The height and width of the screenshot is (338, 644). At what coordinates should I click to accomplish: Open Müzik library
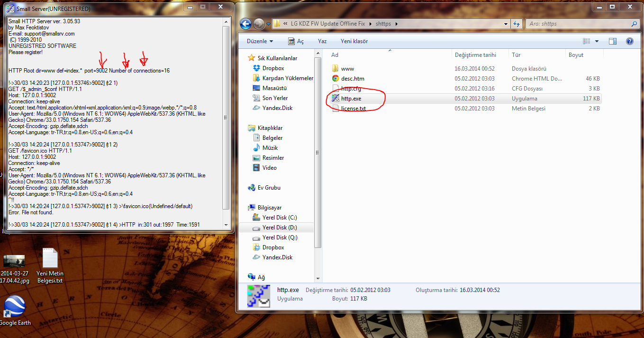click(270, 148)
